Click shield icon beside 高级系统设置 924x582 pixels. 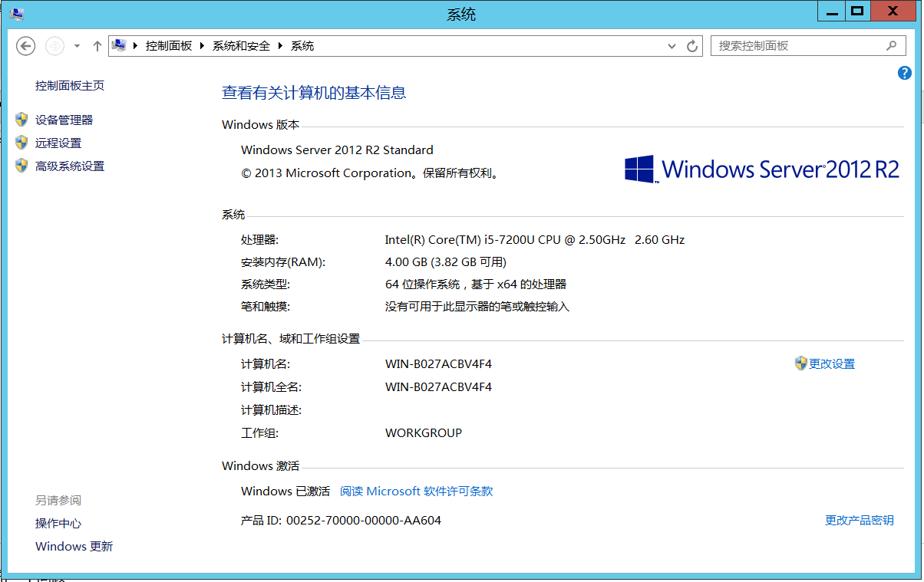point(21,166)
